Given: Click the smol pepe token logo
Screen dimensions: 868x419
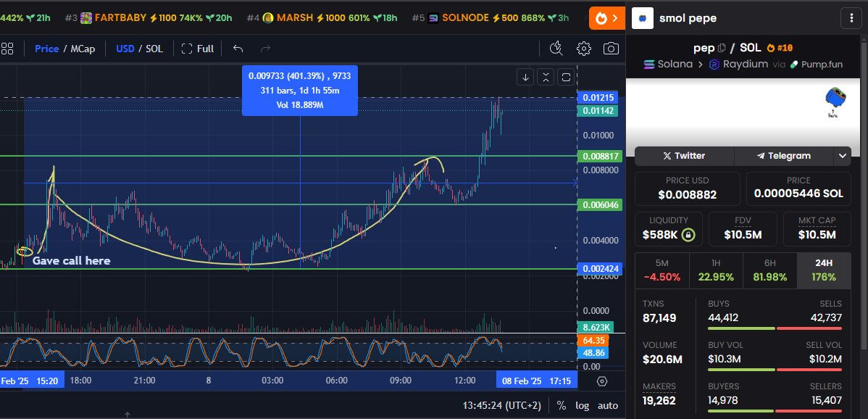Looking at the screenshot, I should (642, 18).
